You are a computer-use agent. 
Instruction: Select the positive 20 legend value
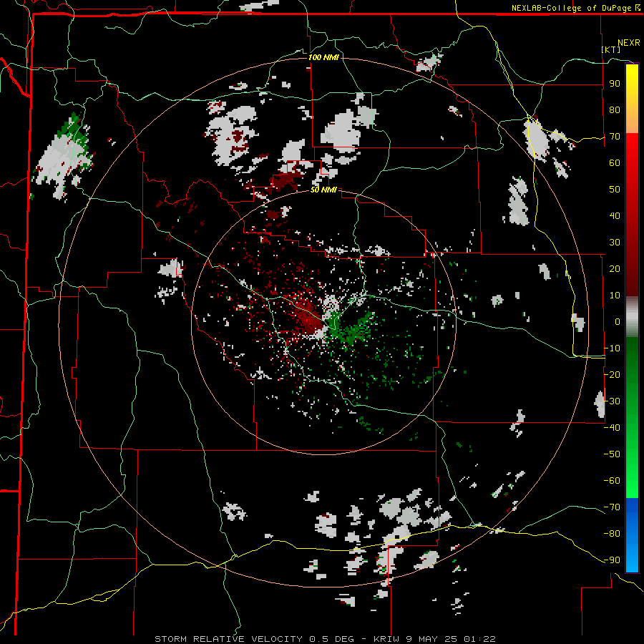click(x=615, y=268)
